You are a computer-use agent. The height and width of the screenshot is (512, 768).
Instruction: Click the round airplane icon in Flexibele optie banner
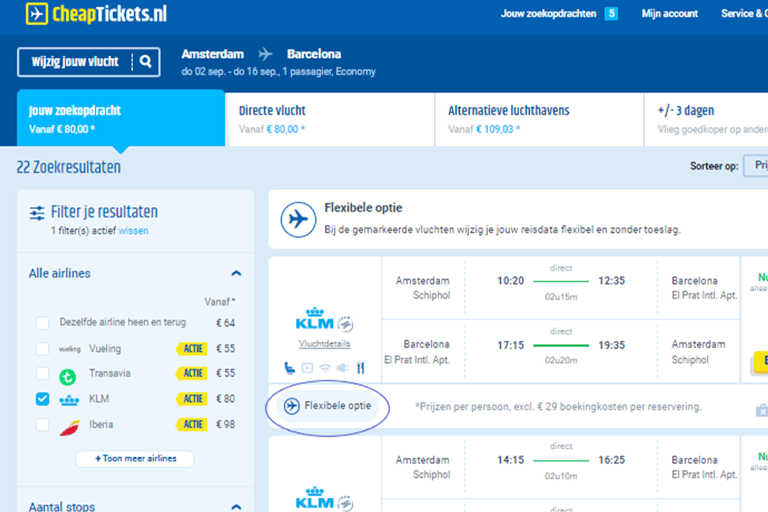(x=298, y=219)
